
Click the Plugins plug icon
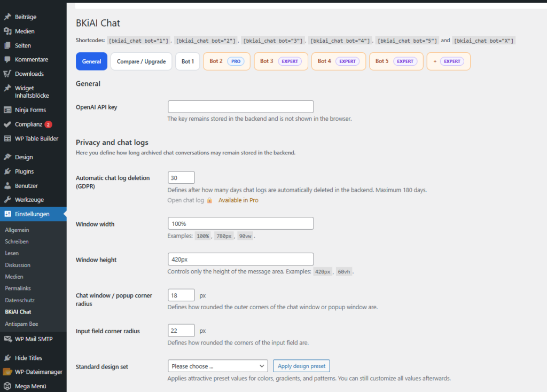[x=7, y=171]
